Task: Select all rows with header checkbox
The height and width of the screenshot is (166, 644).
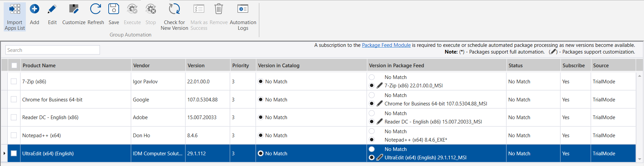Action: 14,66
